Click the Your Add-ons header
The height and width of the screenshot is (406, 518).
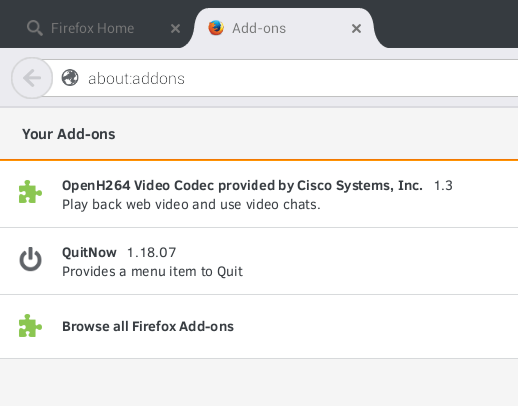click(x=69, y=134)
